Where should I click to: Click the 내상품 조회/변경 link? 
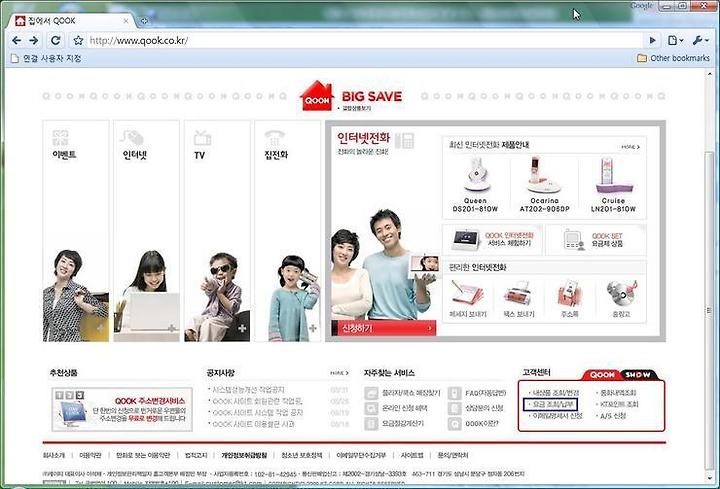coord(555,393)
